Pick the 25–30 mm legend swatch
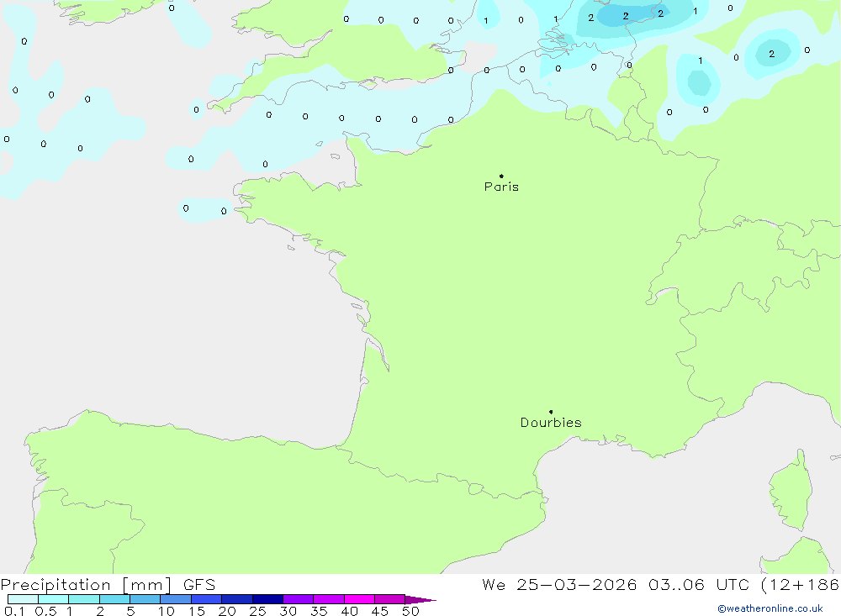The width and height of the screenshot is (841, 616). coord(267,599)
